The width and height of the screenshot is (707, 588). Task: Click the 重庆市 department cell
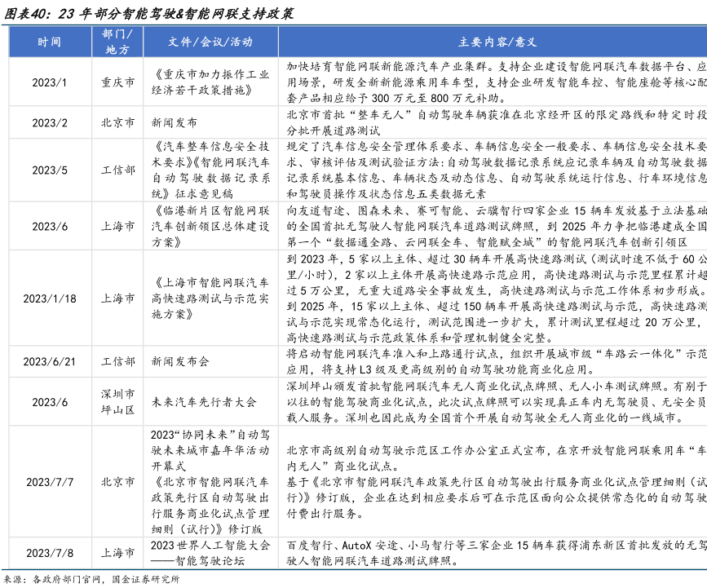point(117,82)
